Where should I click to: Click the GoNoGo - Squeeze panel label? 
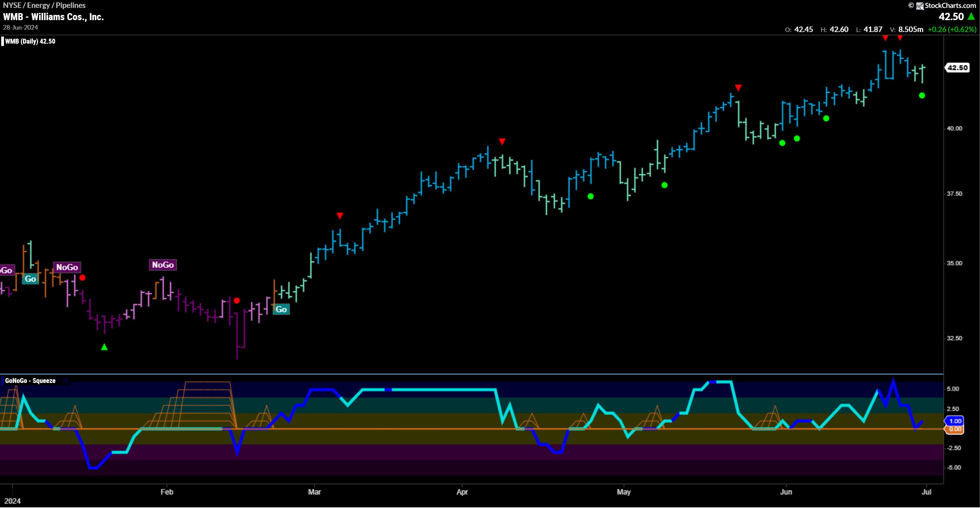(31, 381)
